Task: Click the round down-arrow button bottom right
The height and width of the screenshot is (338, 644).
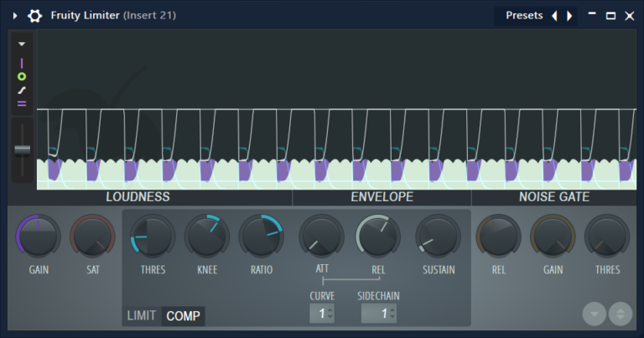Action: pyautogui.click(x=595, y=314)
